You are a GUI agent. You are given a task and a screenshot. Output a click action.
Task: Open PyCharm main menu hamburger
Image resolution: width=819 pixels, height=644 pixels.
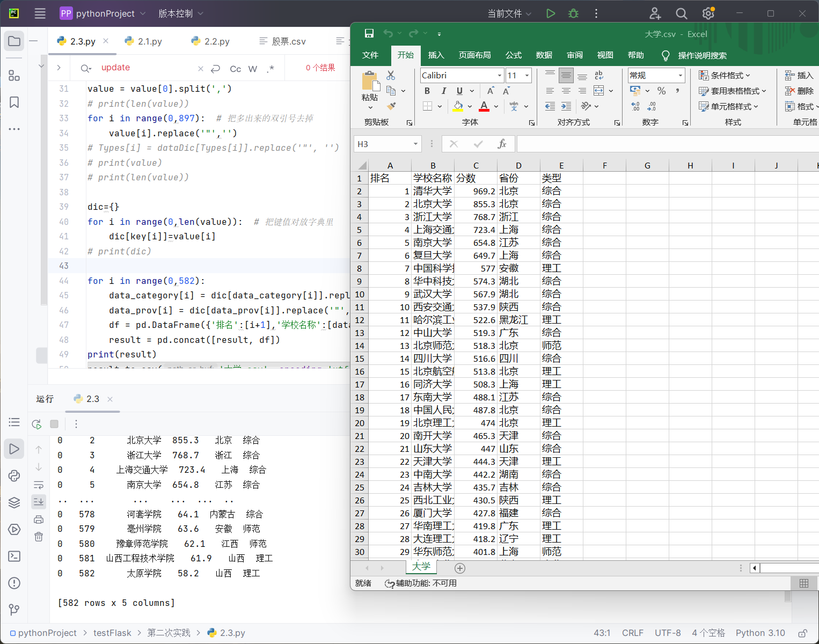tap(40, 13)
